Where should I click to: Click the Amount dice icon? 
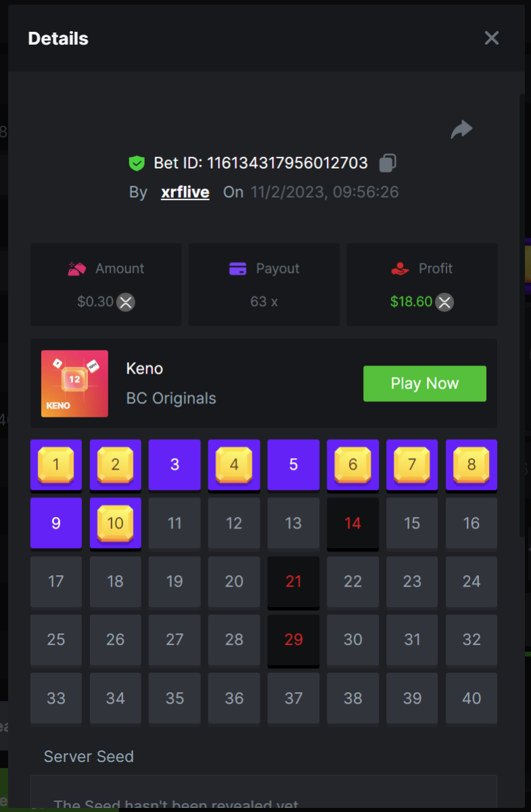point(77,269)
